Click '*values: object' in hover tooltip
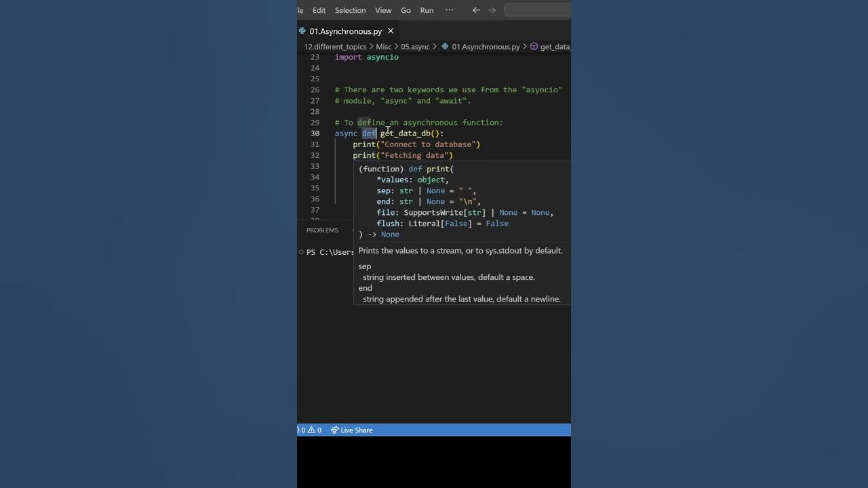This screenshot has height=488, width=868. coord(413,180)
